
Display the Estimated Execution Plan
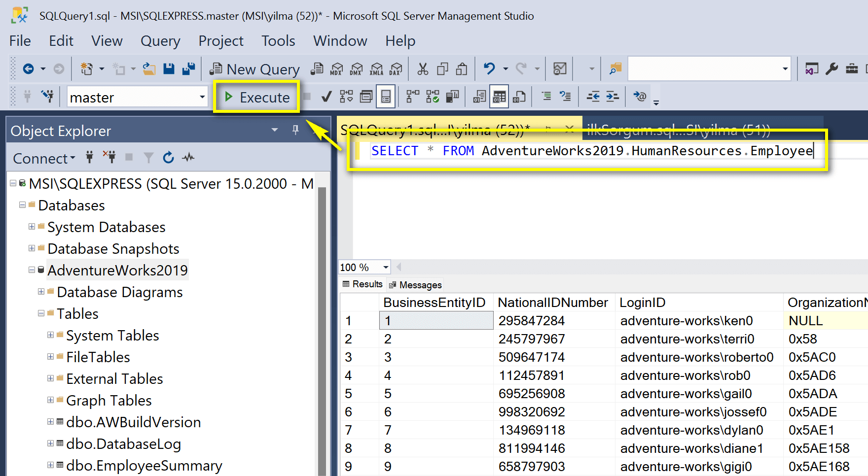tap(346, 97)
